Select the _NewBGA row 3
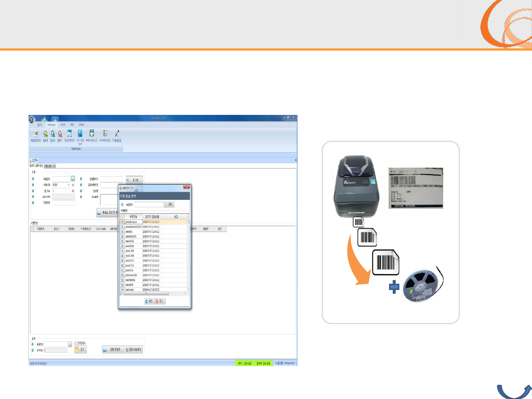Screen dimensions: 532x399 point(154,232)
